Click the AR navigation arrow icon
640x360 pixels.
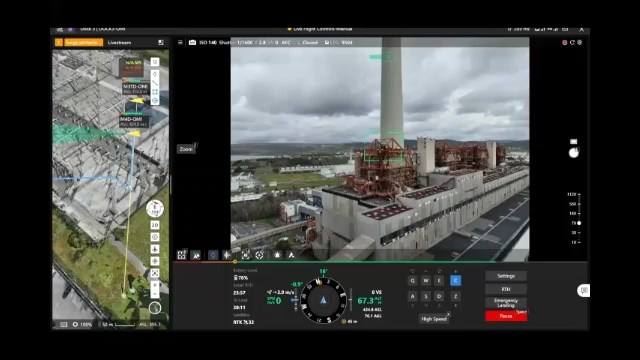coord(291,255)
